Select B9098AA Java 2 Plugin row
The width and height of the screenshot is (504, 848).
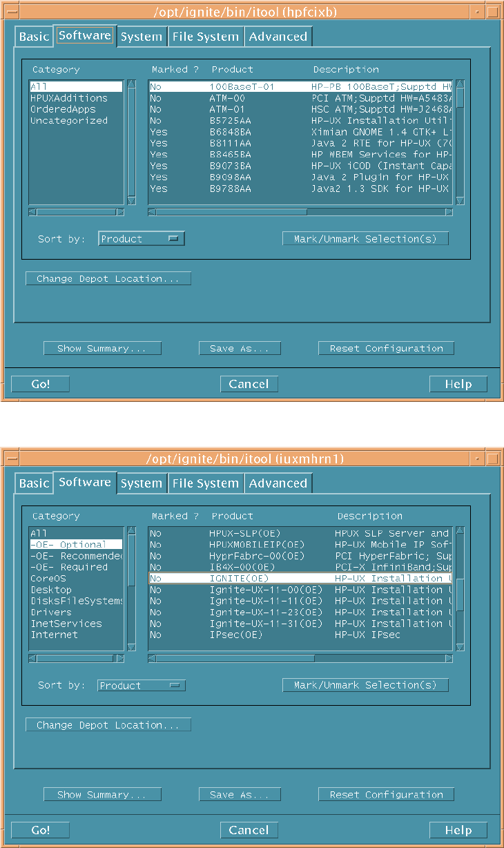300,177
